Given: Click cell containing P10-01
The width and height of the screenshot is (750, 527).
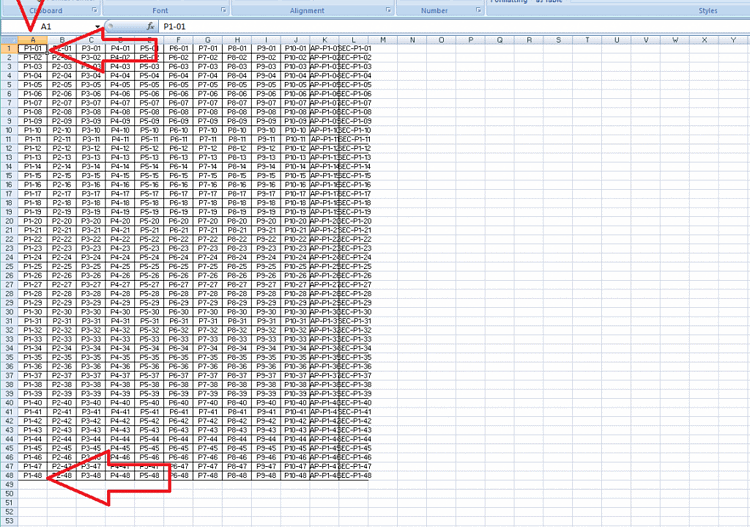Looking at the screenshot, I should [295, 48].
